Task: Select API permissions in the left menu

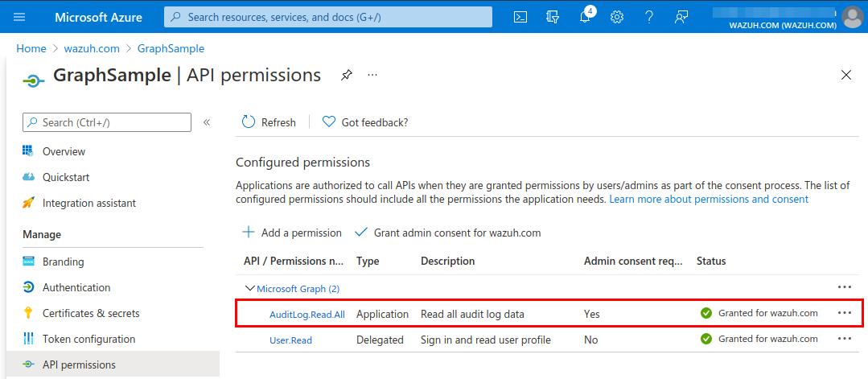Action: pyautogui.click(x=113, y=365)
